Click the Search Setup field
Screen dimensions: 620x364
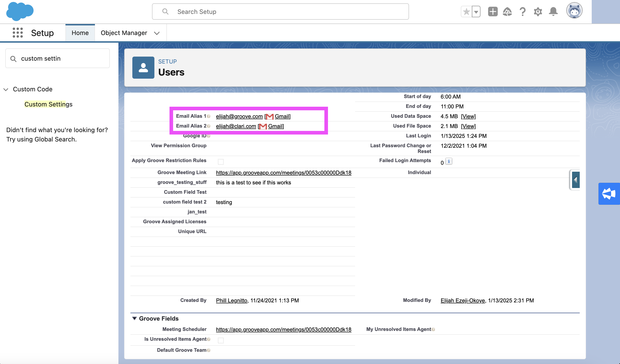tap(280, 12)
